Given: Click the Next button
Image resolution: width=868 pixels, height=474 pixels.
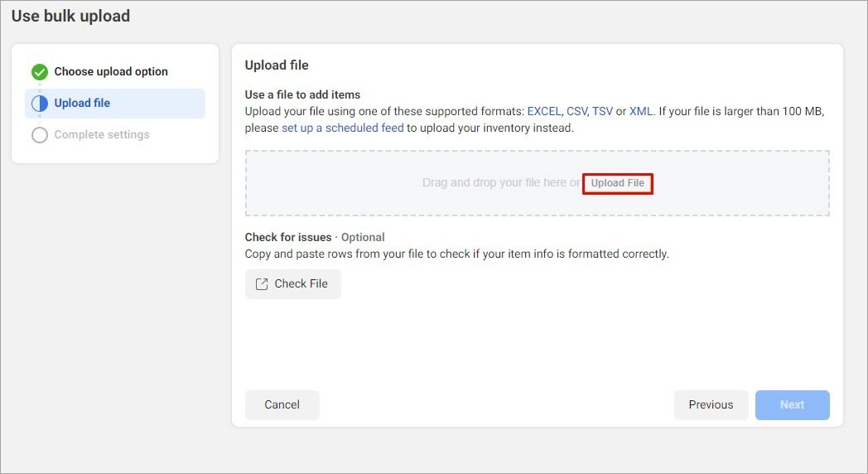Looking at the screenshot, I should tap(792, 404).
